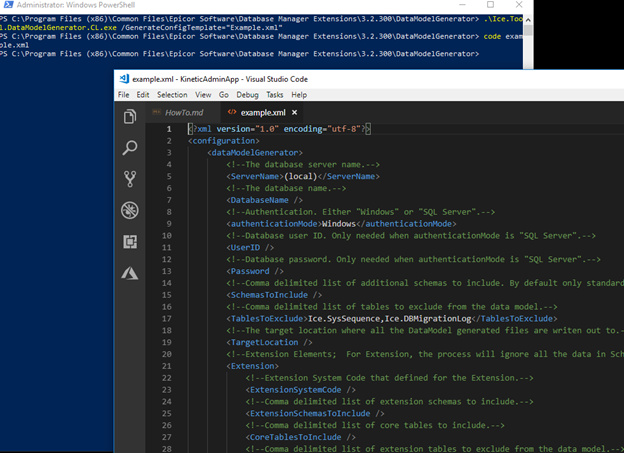Click the Windows authenticationMode value

coord(339,224)
